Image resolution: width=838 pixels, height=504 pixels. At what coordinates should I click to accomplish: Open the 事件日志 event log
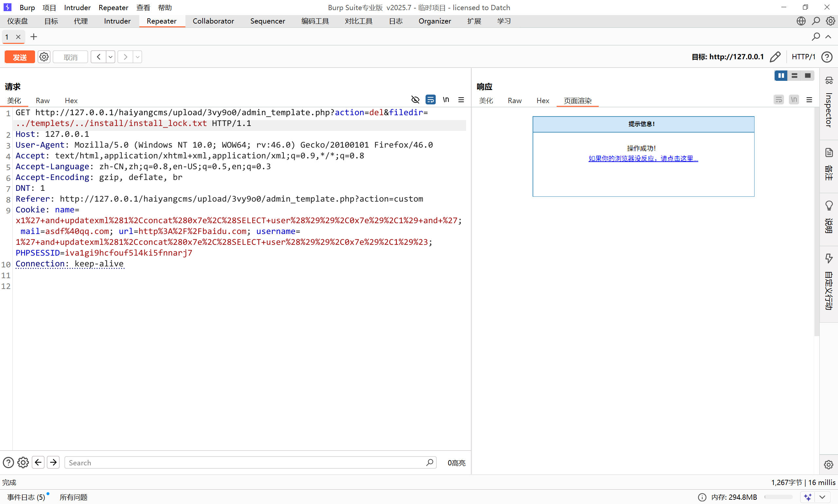pos(26,497)
